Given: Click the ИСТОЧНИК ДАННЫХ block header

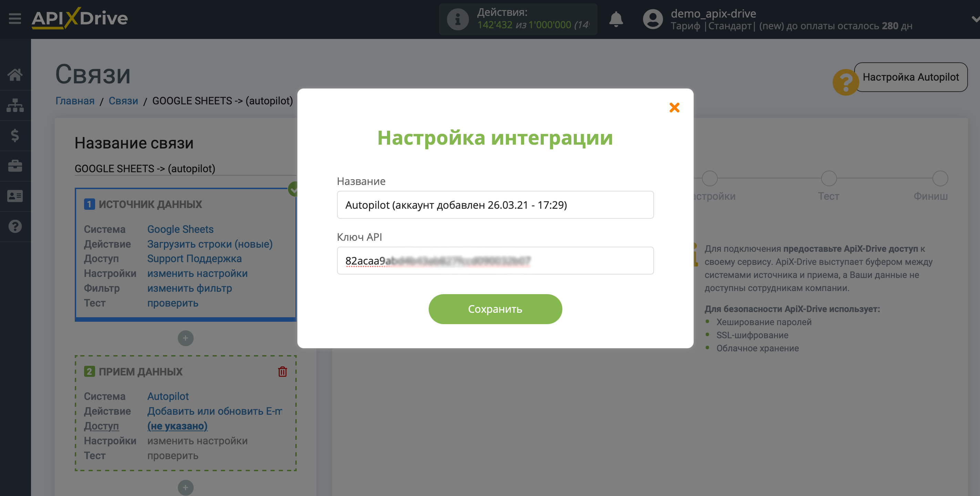Looking at the screenshot, I should tap(150, 204).
